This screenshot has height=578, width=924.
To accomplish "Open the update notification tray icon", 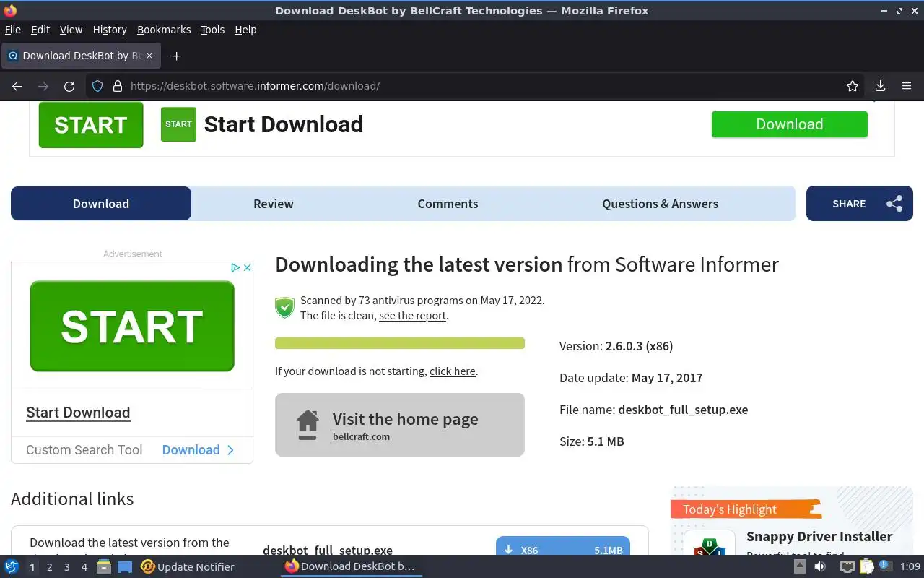I will (x=885, y=566).
